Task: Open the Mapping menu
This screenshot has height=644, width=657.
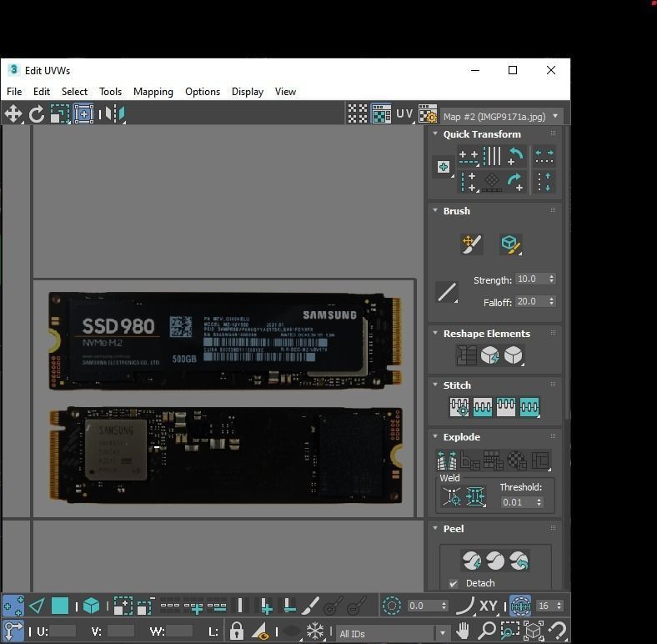Action: pyautogui.click(x=153, y=92)
